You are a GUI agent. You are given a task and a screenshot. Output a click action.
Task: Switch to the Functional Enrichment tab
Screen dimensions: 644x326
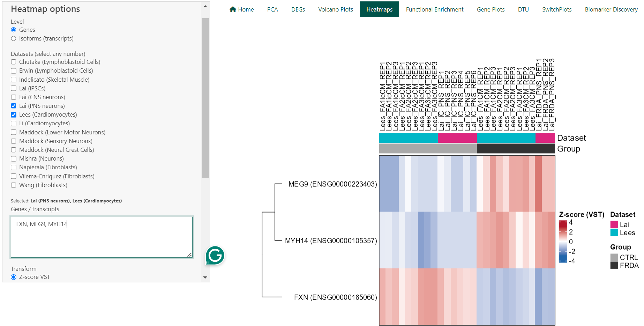coord(434,9)
